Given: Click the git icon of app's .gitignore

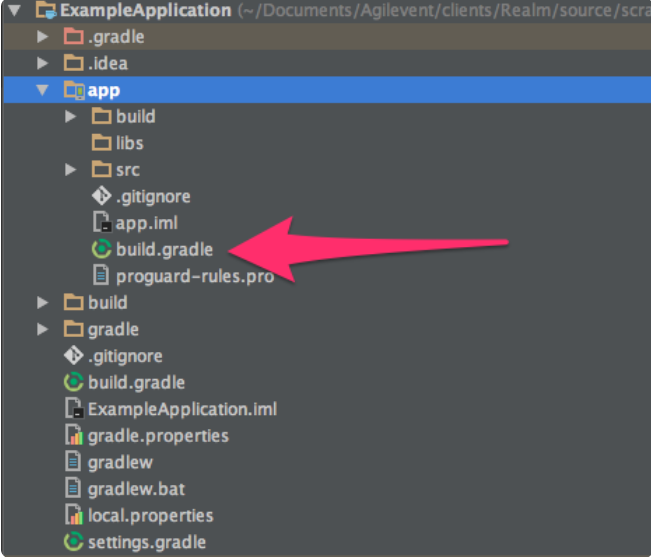Looking at the screenshot, I should pos(101,196).
